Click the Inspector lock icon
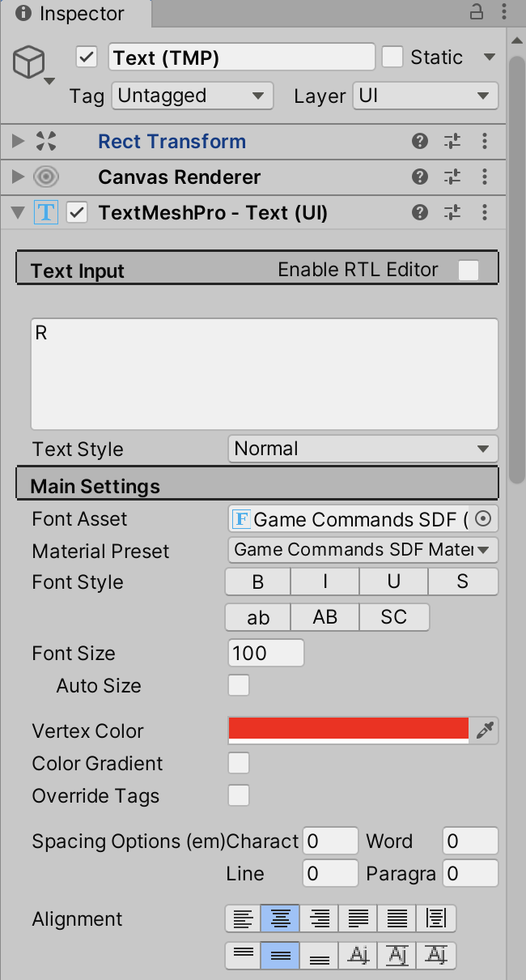This screenshot has width=526, height=980. (477, 12)
